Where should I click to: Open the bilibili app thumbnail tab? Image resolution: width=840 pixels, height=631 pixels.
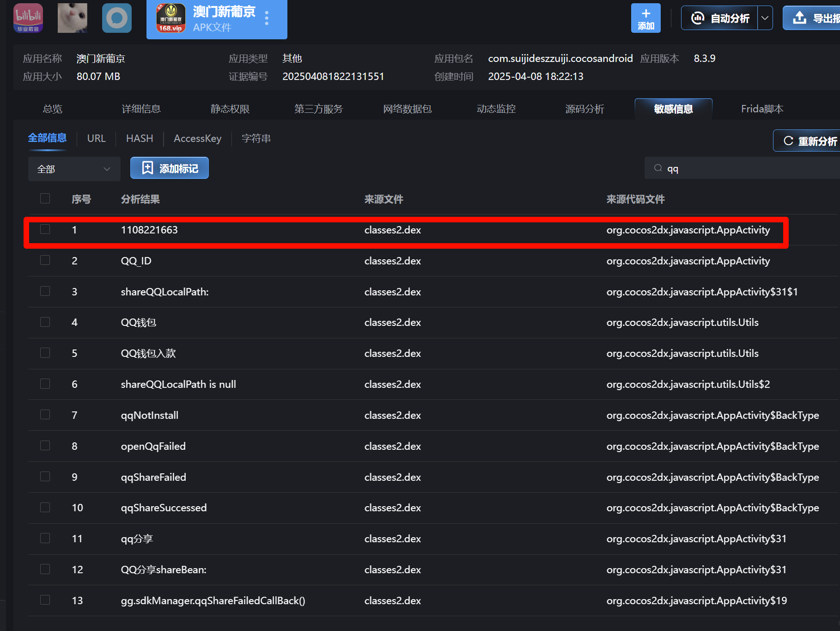point(28,18)
